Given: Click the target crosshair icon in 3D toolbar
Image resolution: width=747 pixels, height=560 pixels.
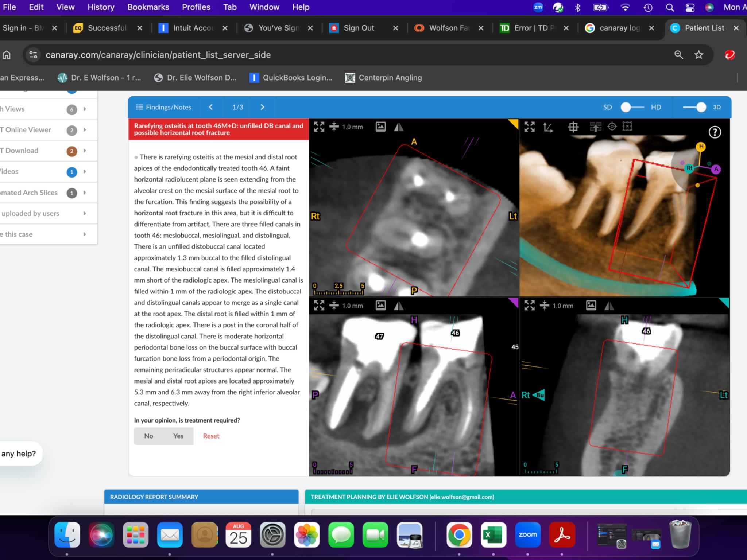Looking at the screenshot, I should (612, 127).
